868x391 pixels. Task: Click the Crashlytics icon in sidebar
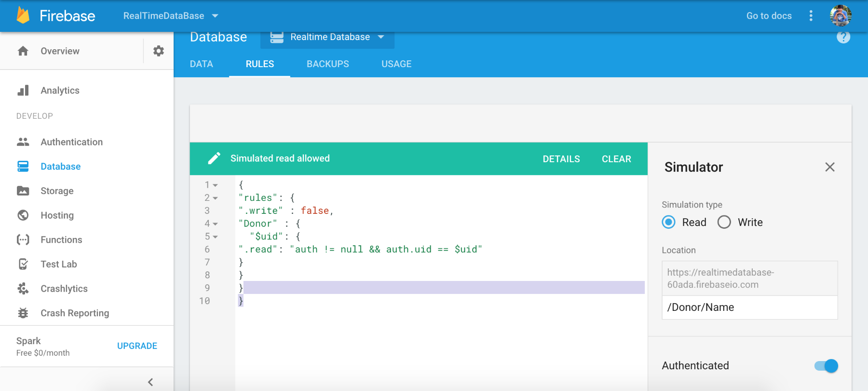pyautogui.click(x=23, y=289)
